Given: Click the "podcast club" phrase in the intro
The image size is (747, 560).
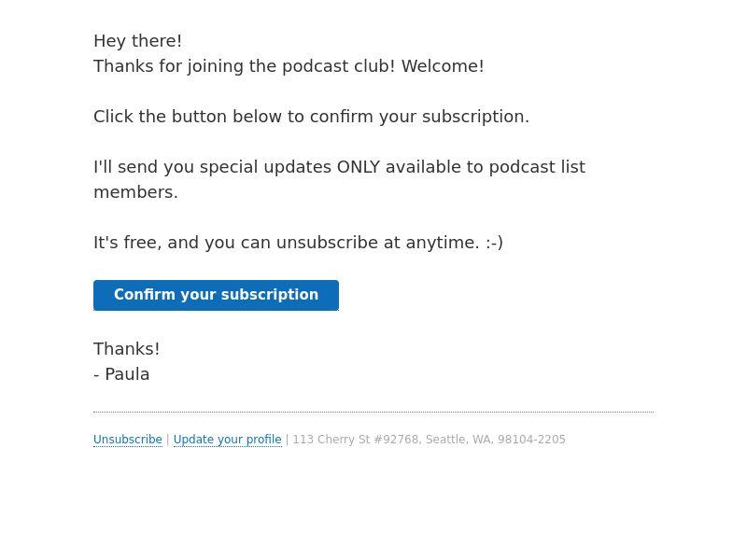Looking at the screenshot, I should tap(338, 66).
